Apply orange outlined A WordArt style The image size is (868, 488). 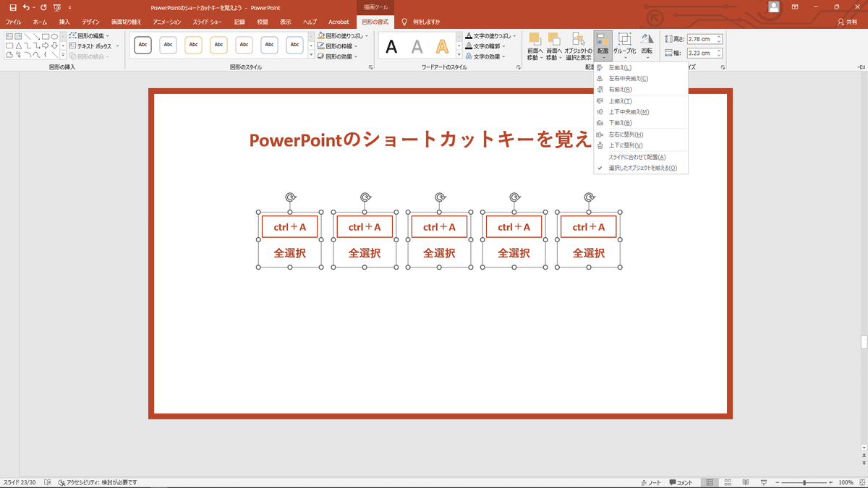[x=442, y=47]
